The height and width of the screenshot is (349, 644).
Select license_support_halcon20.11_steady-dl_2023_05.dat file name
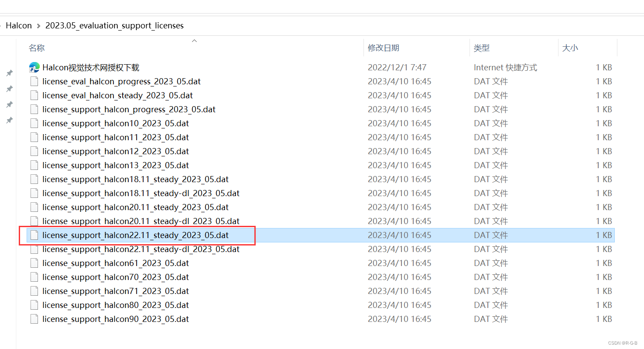141,221
